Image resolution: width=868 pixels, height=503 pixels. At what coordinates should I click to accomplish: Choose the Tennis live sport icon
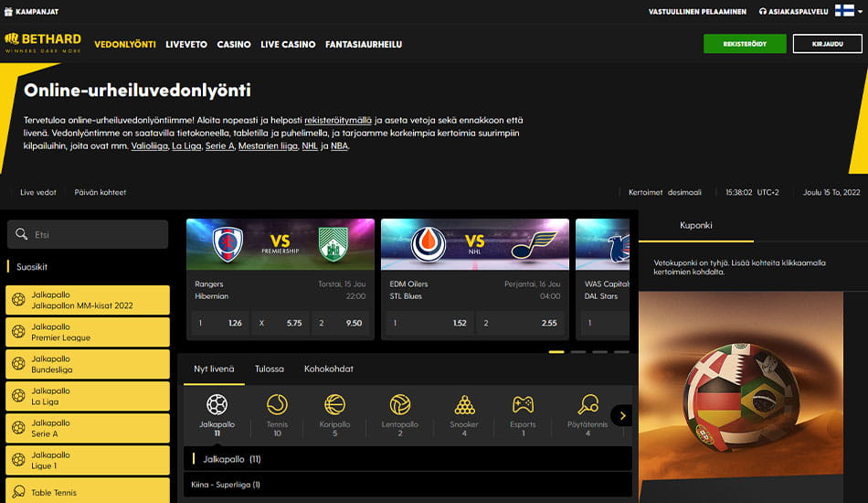tap(277, 405)
